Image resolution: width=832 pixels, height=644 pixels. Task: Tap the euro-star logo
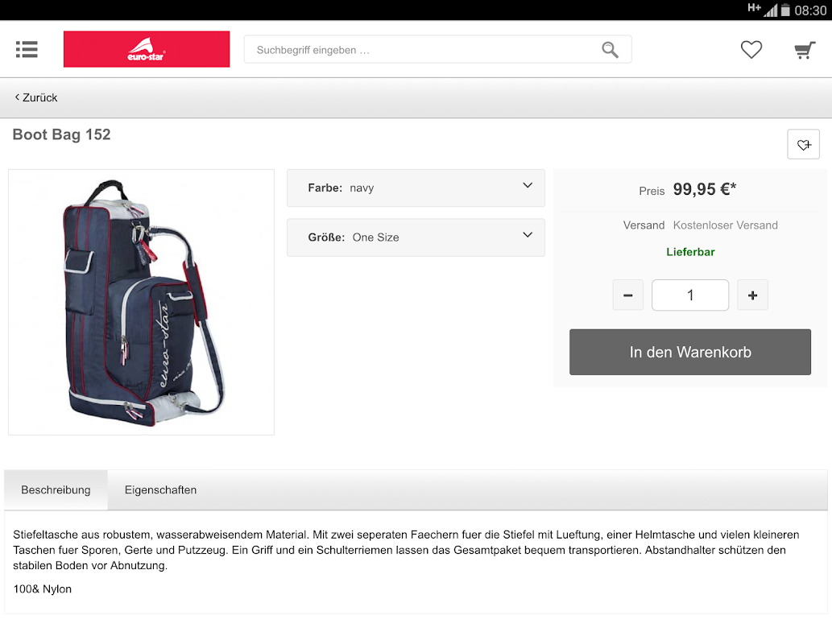[x=147, y=49]
